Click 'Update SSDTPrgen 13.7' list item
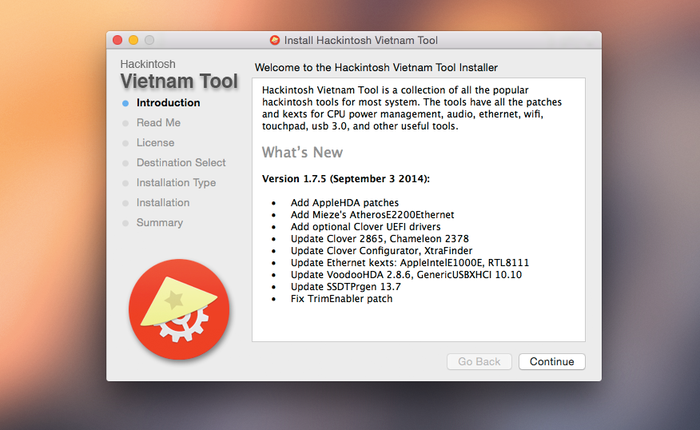 pos(346,287)
